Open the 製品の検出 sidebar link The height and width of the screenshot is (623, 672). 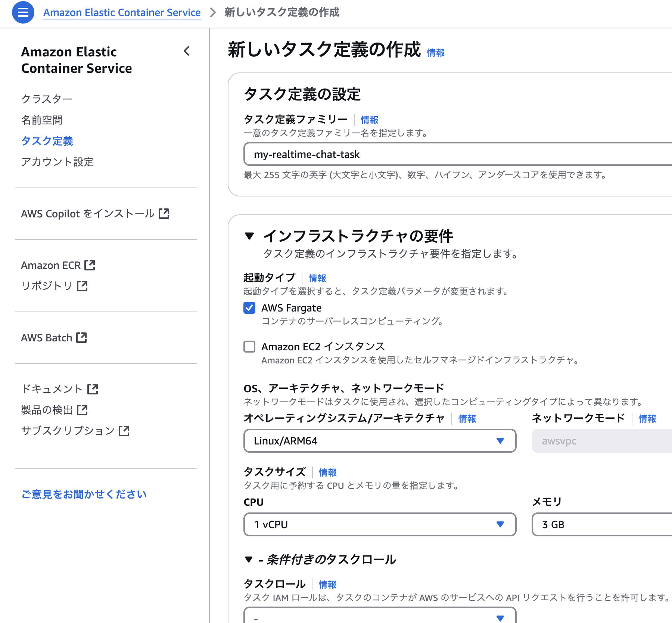click(x=47, y=410)
